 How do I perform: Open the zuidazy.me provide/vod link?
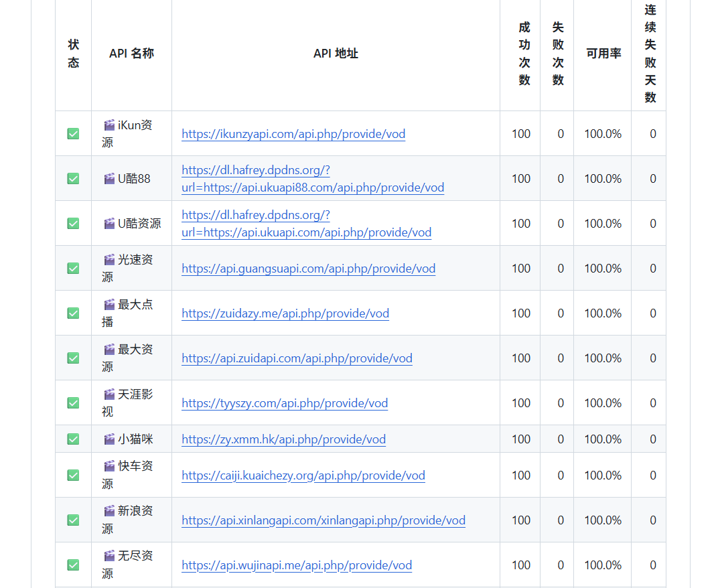285,313
